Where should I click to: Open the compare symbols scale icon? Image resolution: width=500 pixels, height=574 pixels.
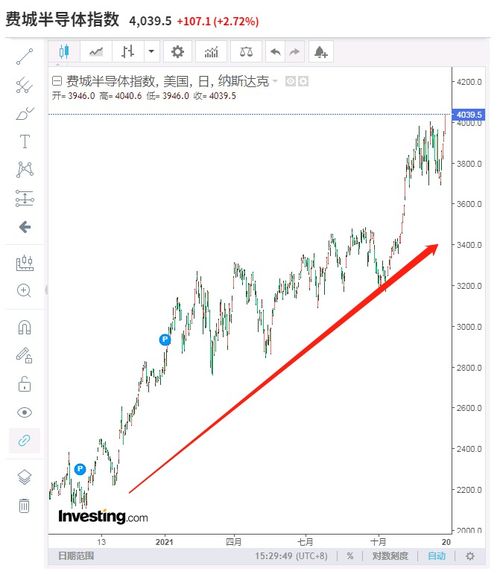point(246,52)
